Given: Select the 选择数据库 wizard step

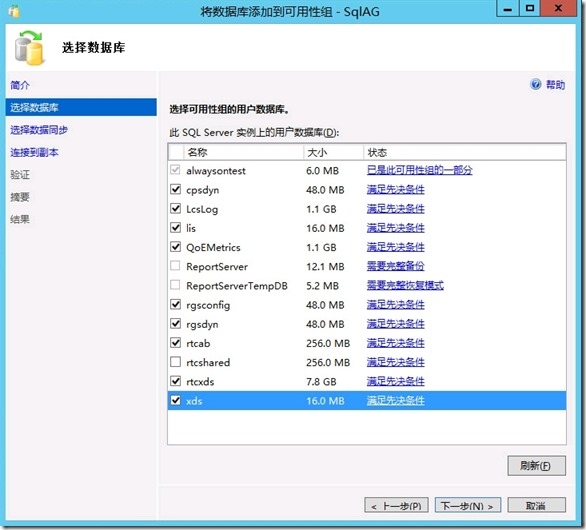Looking at the screenshot, I should click(81, 108).
